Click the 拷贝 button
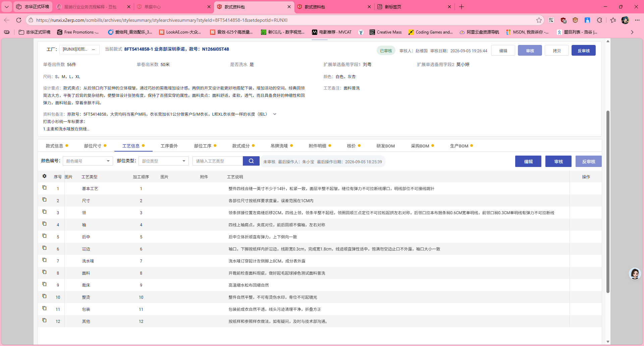The width and height of the screenshot is (644, 346). coord(557,51)
